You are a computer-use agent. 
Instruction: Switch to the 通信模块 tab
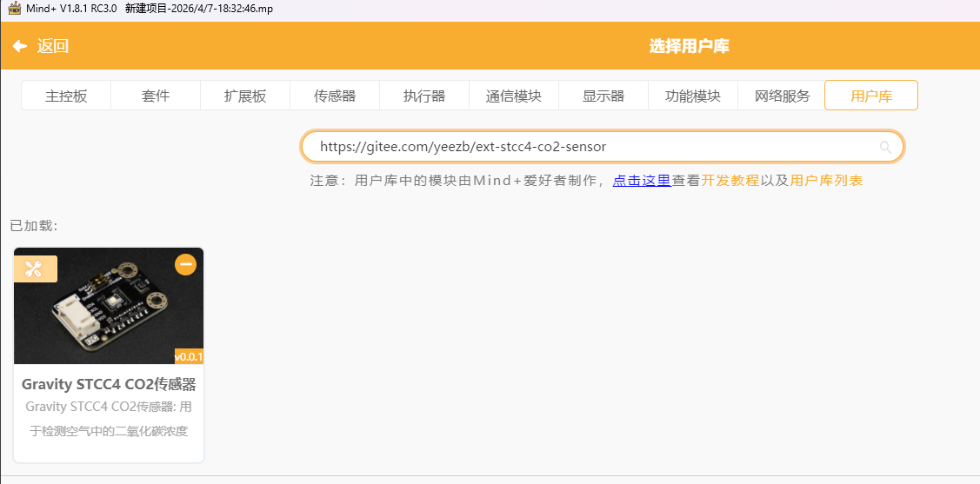(514, 96)
